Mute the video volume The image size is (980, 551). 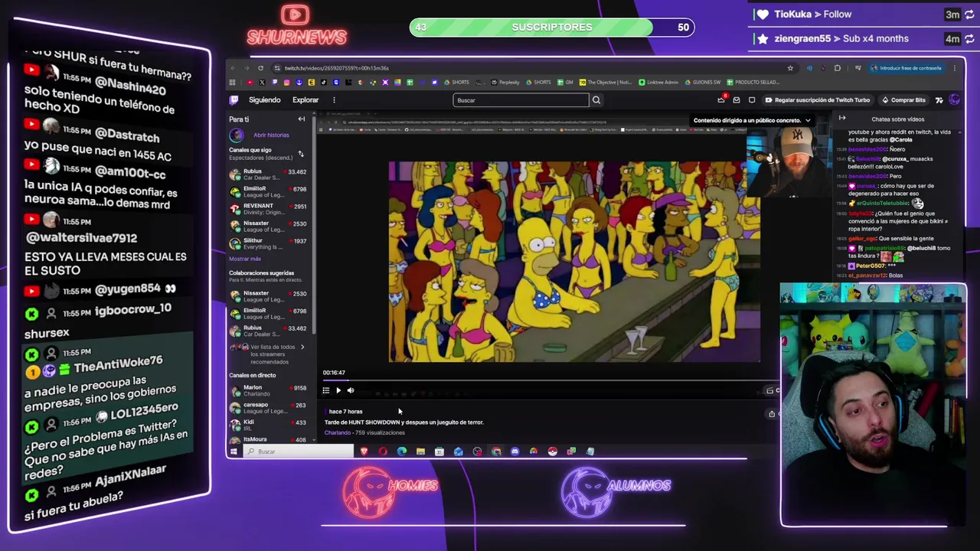351,390
